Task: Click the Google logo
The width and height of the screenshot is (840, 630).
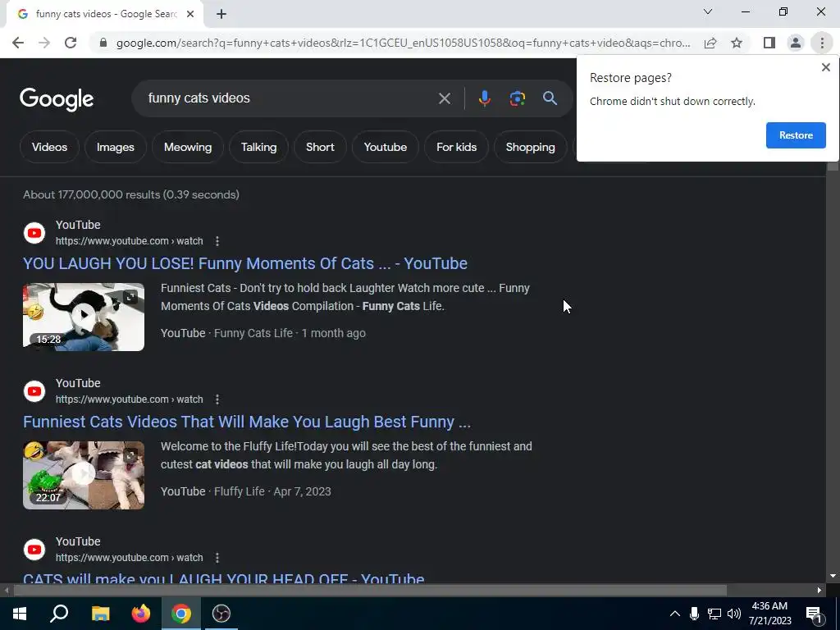Action: pos(57,99)
